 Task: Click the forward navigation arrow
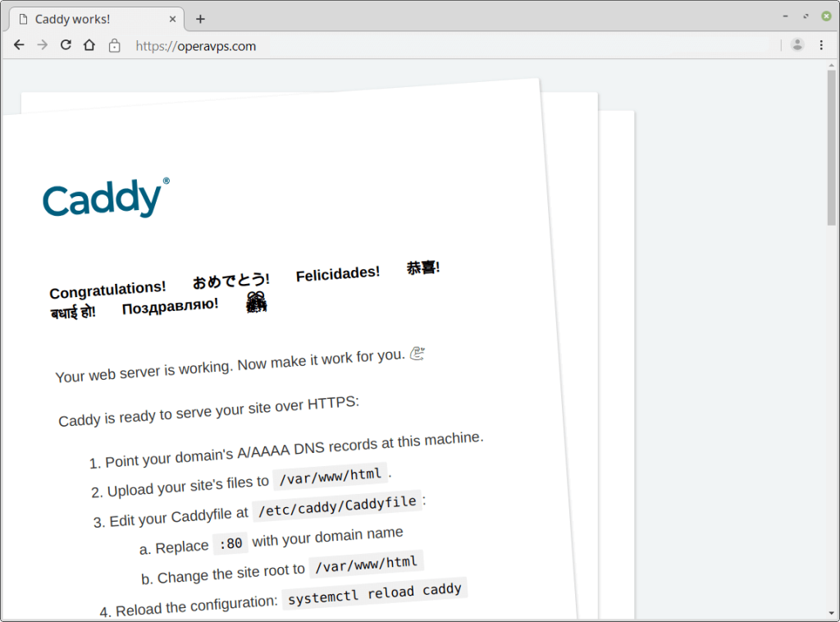pos(43,45)
